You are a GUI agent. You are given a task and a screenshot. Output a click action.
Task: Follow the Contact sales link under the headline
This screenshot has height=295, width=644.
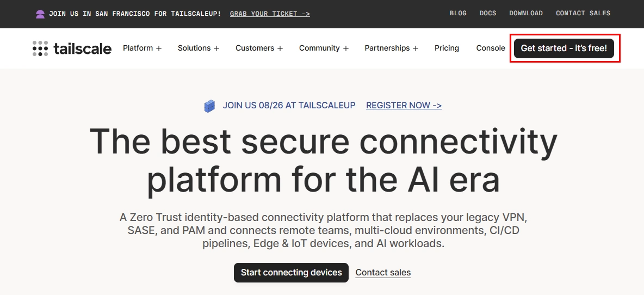pyautogui.click(x=383, y=273)
